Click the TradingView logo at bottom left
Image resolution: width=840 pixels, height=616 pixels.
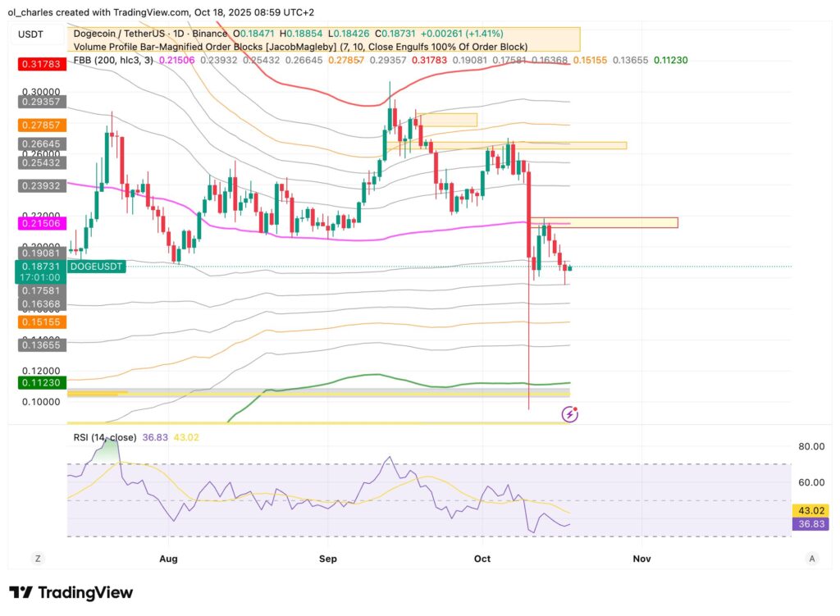[x=71, y=592]
